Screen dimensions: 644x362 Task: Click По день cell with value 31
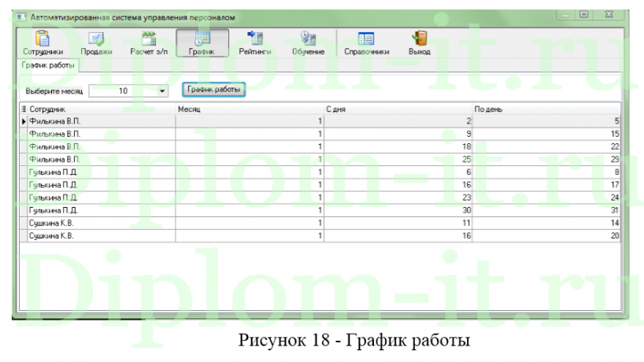coord(546,210)
